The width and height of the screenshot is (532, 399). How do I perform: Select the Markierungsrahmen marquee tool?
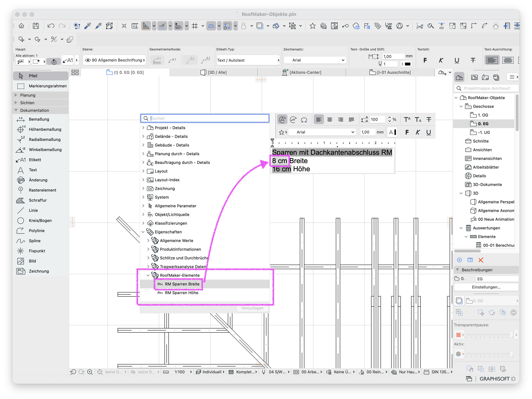coord(41,86)
